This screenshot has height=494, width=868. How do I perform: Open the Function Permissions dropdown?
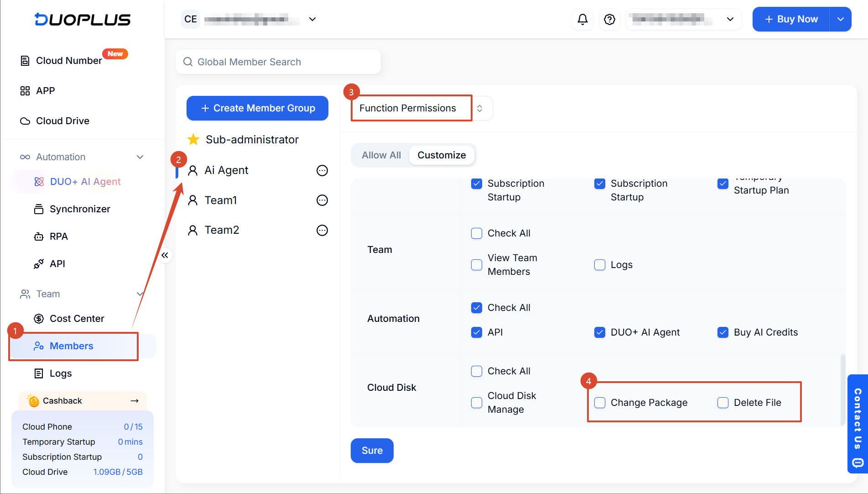point(422,108)
